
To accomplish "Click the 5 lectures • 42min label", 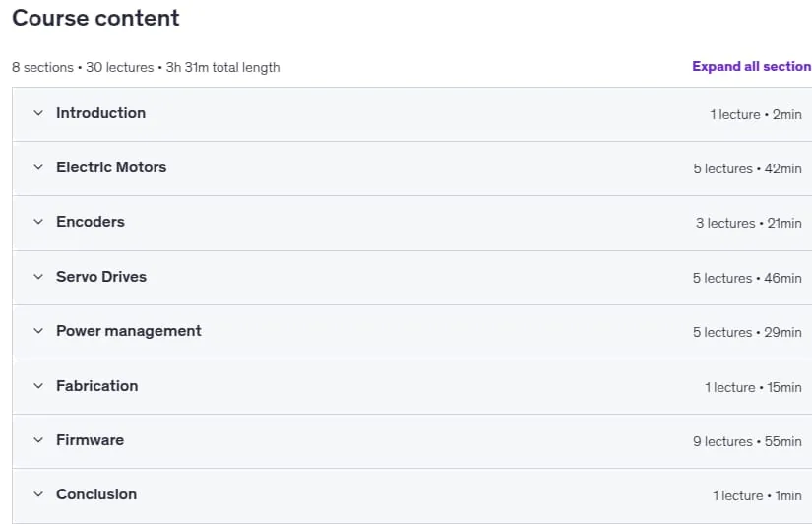I will click(x=748, y=169).
